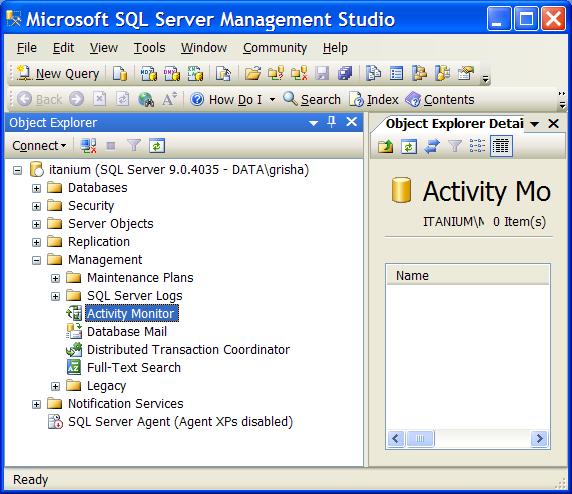
Task: Click the New Query toolbar button
Action: (59, 73)
